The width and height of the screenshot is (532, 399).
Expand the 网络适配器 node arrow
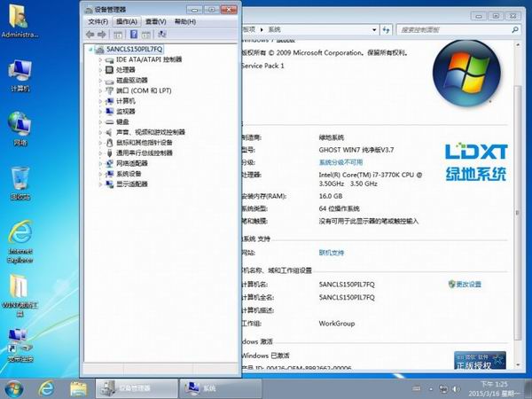tap(100, 163)
